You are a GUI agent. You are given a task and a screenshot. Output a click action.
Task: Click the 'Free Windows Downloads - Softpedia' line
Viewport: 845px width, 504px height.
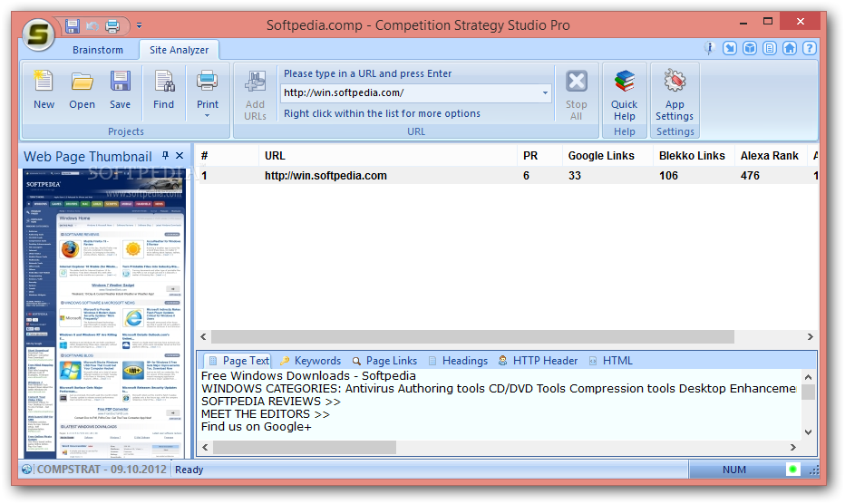308,375
